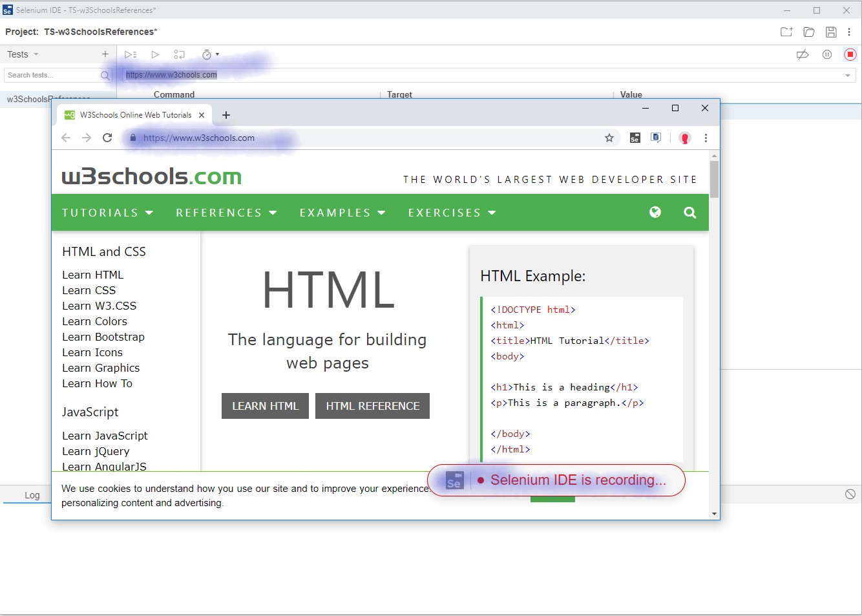Open the Learn Graphics link
862x616 pixels.
(x=101, y=368)
